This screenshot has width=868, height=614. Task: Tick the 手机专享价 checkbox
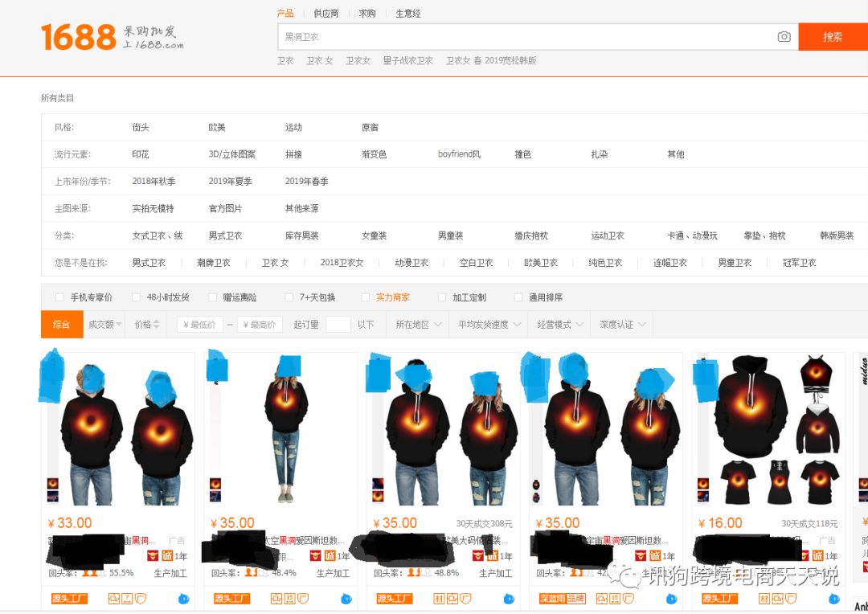pos(59,297)
